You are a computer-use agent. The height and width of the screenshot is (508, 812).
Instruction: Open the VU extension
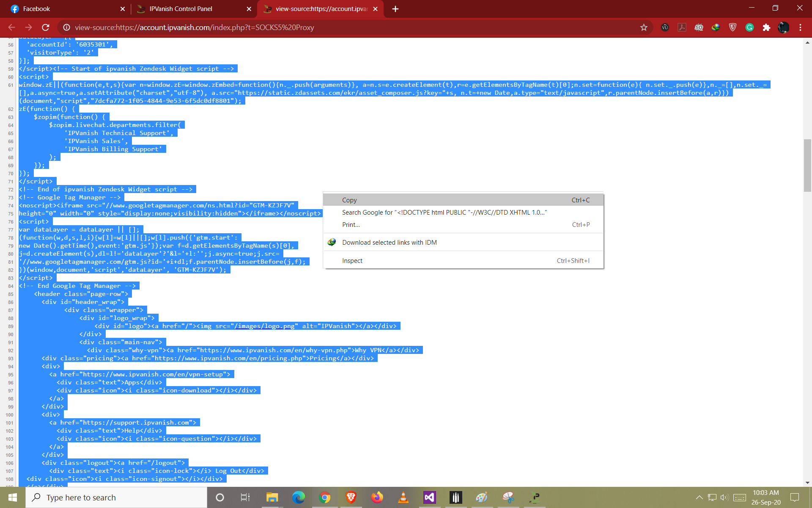tap(665, 28)
